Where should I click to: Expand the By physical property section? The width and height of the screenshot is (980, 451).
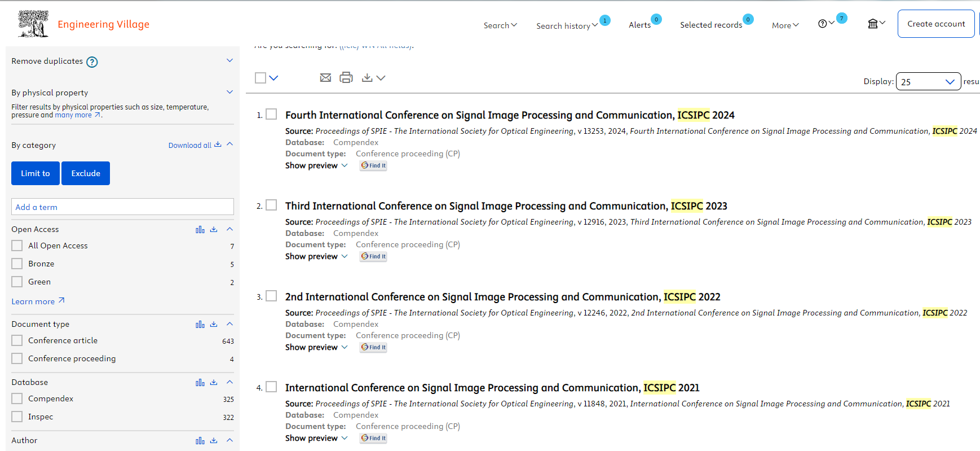(x=229, y=92)
